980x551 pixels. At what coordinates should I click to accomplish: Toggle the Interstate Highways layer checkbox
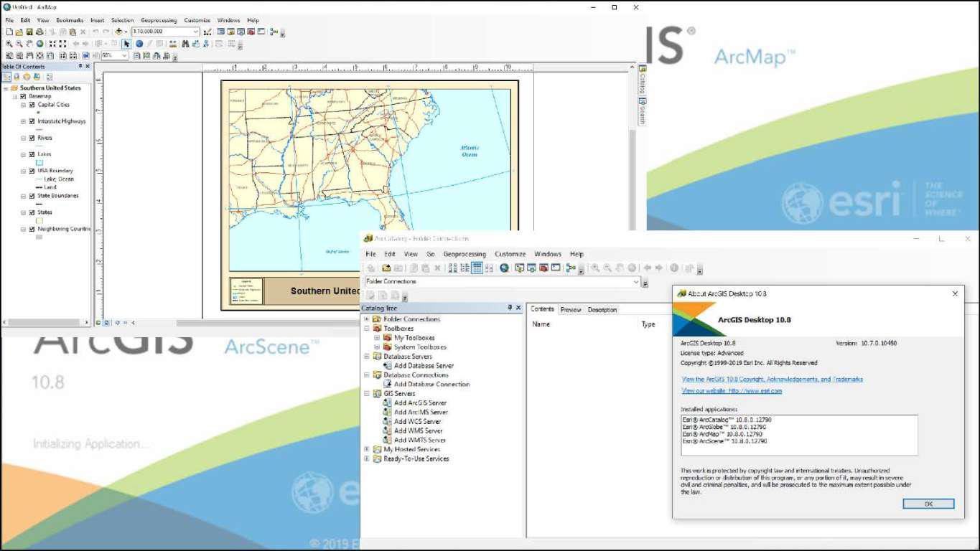pyautogui.click(x=32, y=121)
